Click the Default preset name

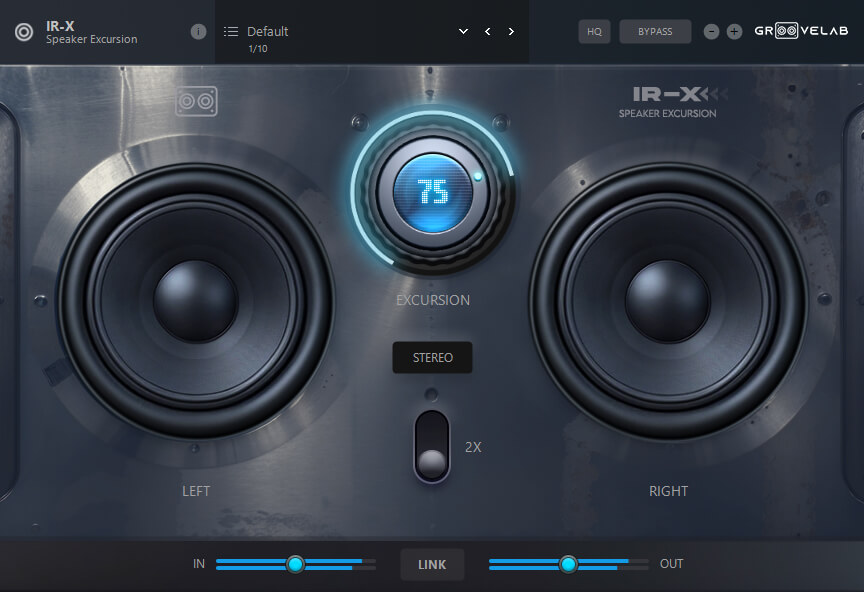(x=268, y=32)
